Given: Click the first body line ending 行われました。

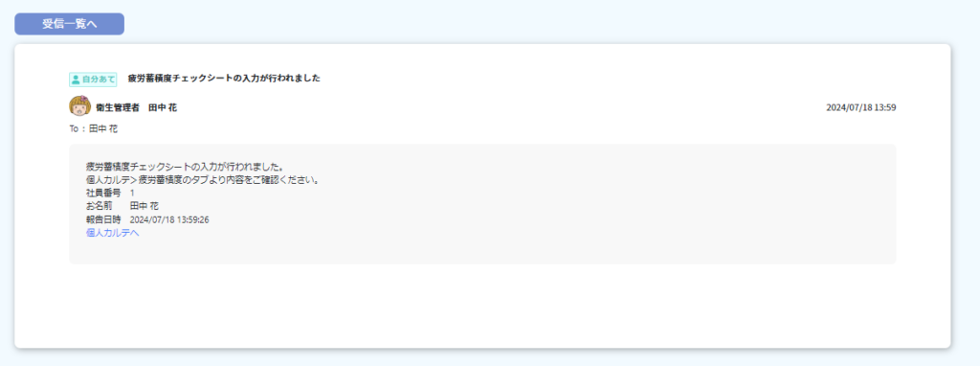Looking at the screenshot, I should click(x=186, y=167).
